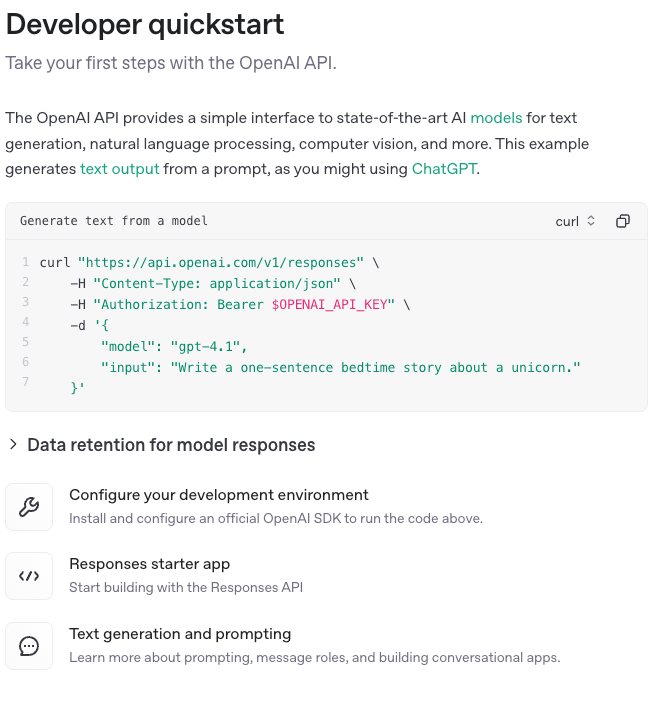Open the curl language selector dropdown
The image size is (668, 701).
575,221
